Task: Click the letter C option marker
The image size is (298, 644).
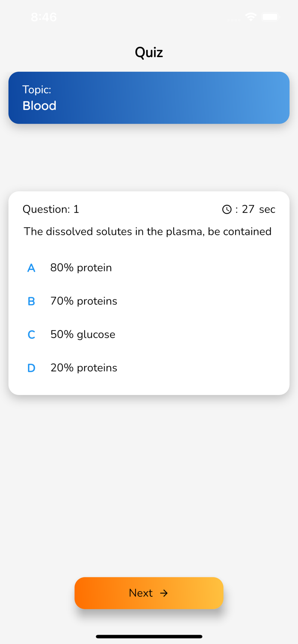Action: click(x=31, y=334)
